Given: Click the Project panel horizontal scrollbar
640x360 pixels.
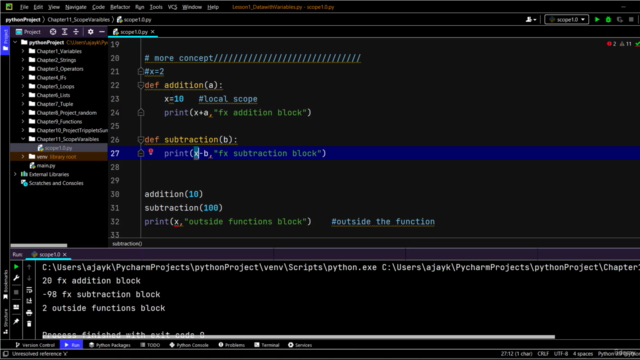Looking at the screenshot, I should coord(39,245).
